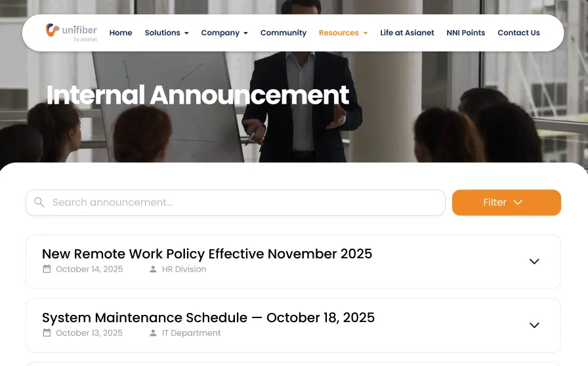The image size is (588, 366).
Task: Open the NNI Points page
Action: tap(465, 33)
